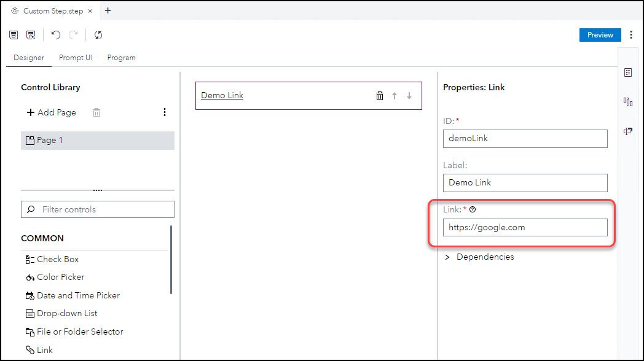Expand the Dependencies section

coord(447,257)
